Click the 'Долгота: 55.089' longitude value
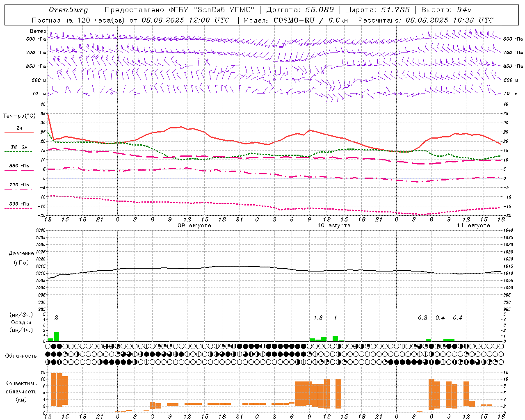The image size is (525, 420). [300, 10]
